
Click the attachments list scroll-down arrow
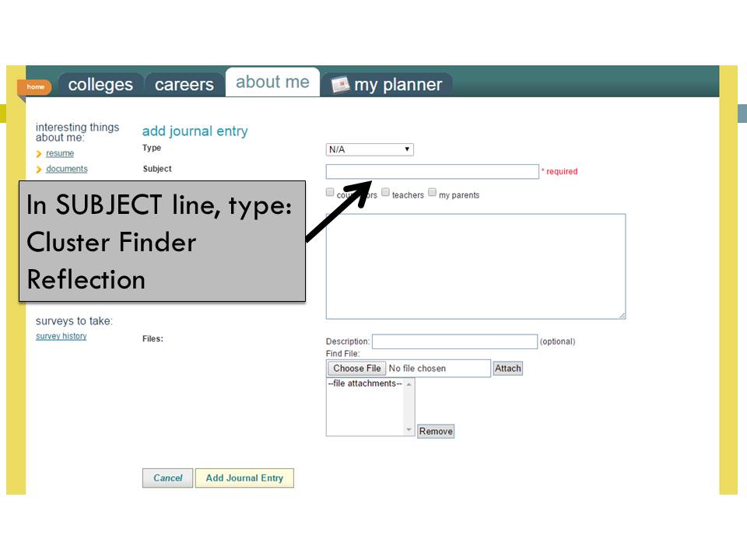click(x=409, y=429)
